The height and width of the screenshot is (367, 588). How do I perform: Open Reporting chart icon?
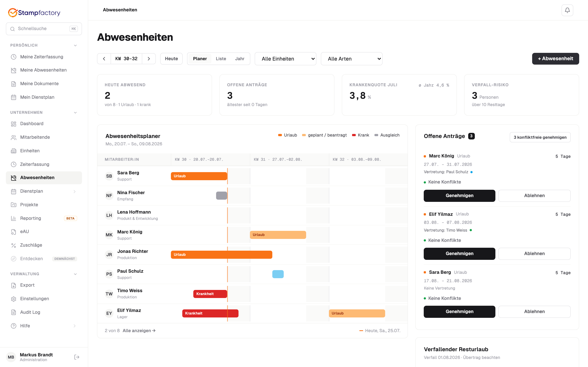14,218
